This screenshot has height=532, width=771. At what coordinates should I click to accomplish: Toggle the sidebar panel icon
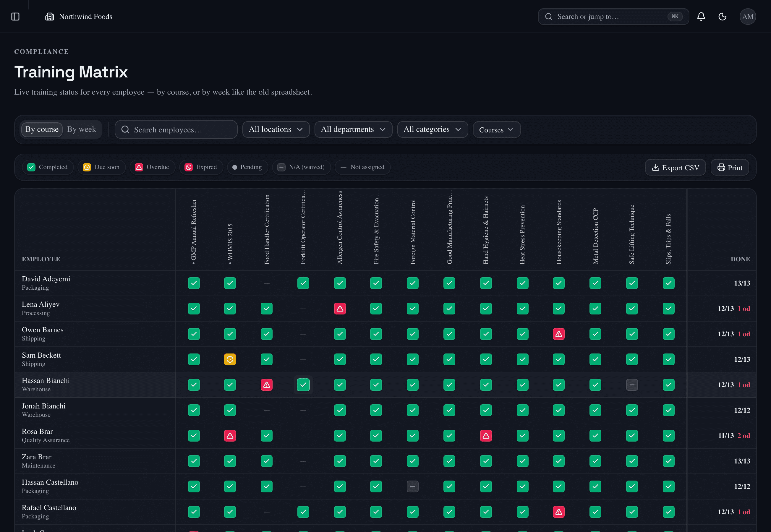pos(15,16)
